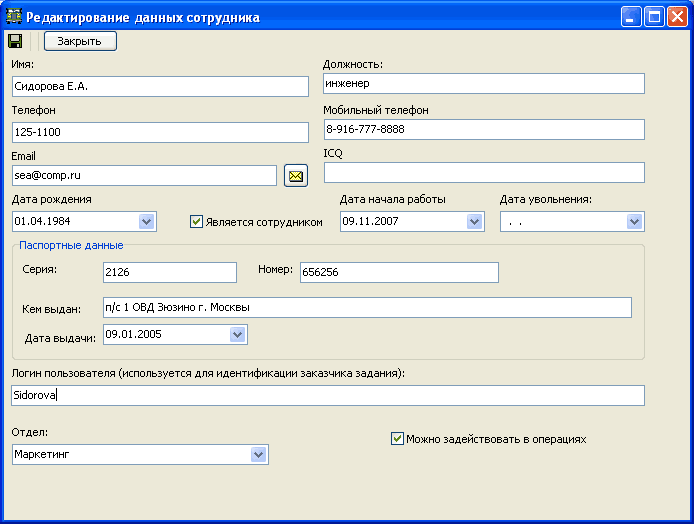Click into the Должность field

[x=484, y=84]
